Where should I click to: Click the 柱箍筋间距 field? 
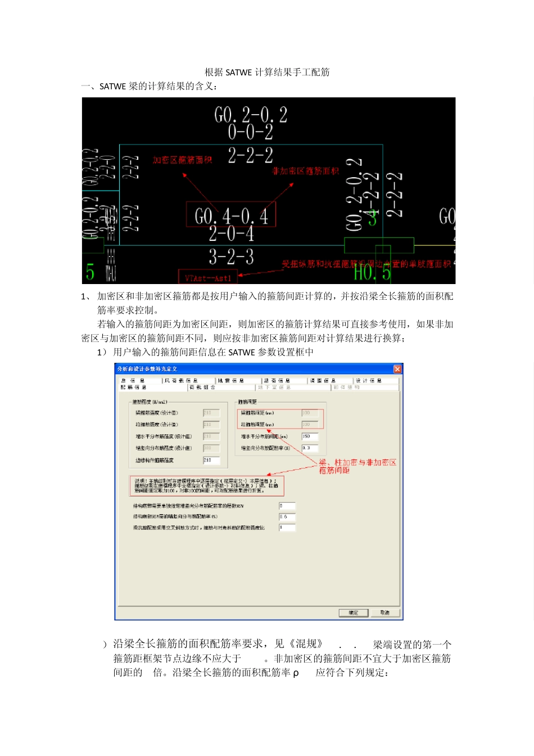tap(310, 425)
